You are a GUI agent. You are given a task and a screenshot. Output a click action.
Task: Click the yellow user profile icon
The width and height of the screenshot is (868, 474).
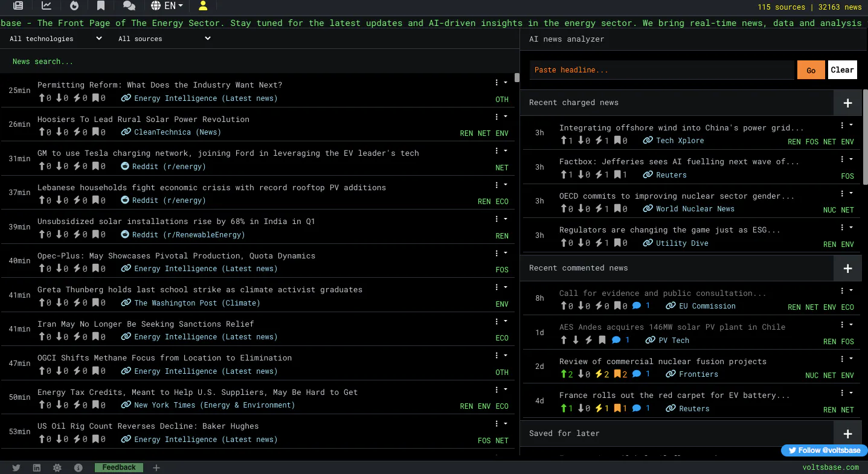tap(203, 6)
